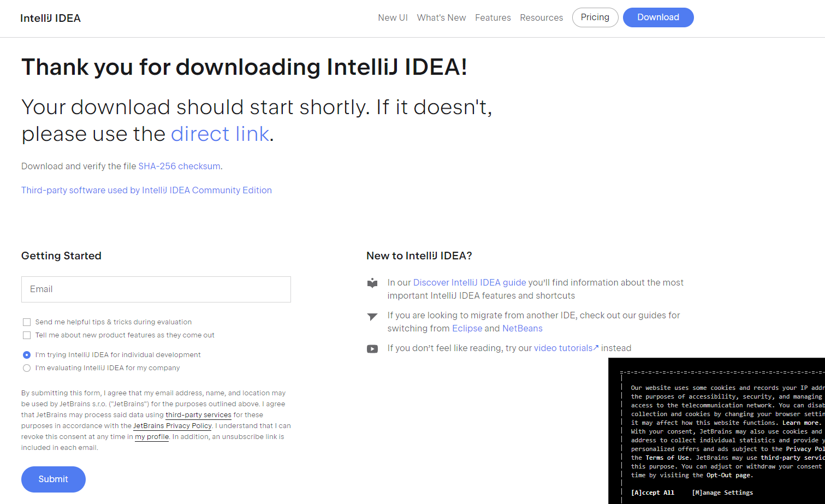825x504 pixels.
Task: Check Send me helpful tips & tricks
Action: tap(27, 322)
